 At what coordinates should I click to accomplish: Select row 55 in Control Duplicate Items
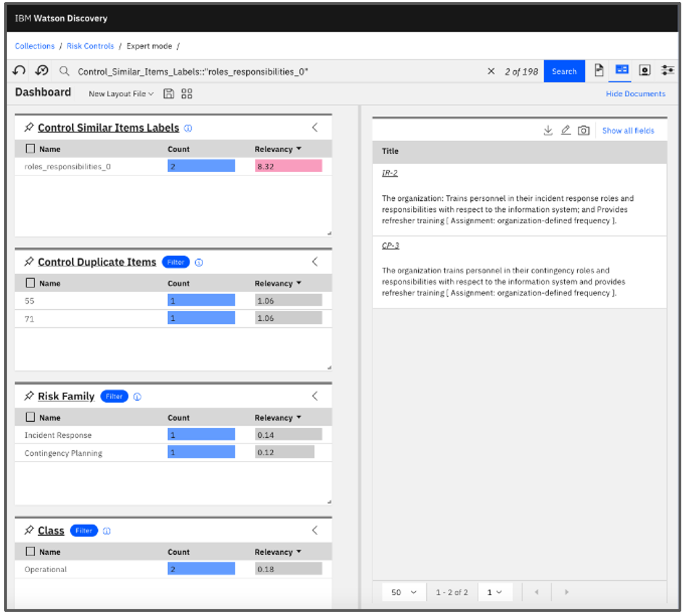point(173,301)
